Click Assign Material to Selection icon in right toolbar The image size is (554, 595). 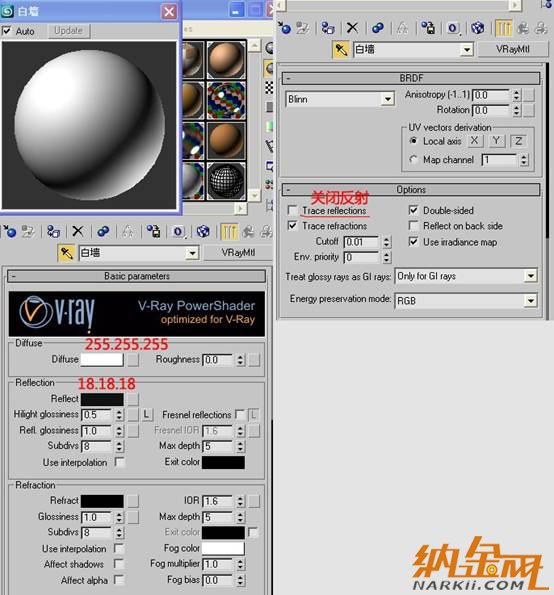(328, 28)
